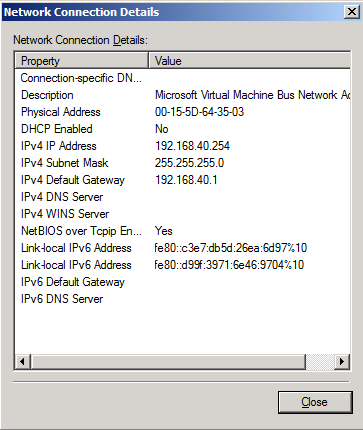The height and width of the screenshot is (430, 363).
Task: Click the fe80::c3e7 link-local IPv6 value
Action: [x=230, y=248]
